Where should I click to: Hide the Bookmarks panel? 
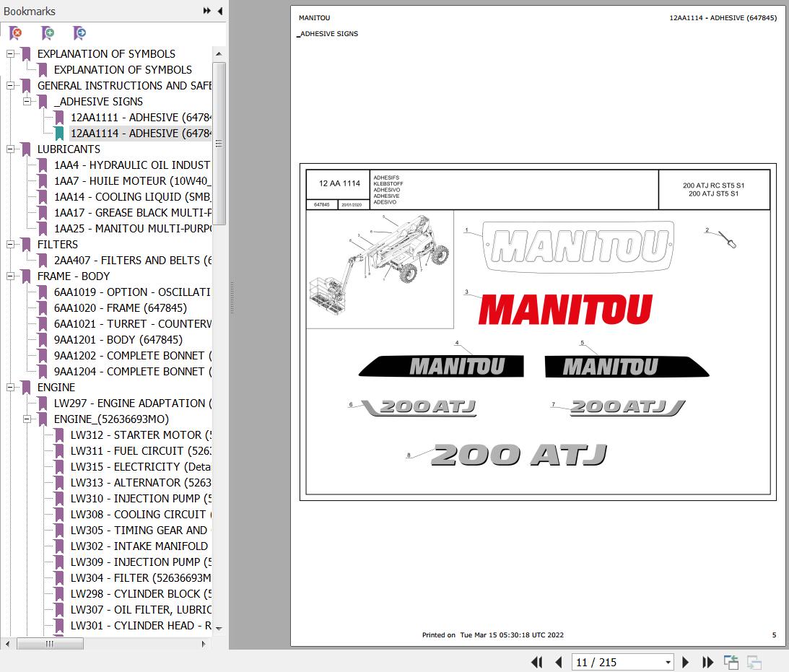(x=220, y=11)
